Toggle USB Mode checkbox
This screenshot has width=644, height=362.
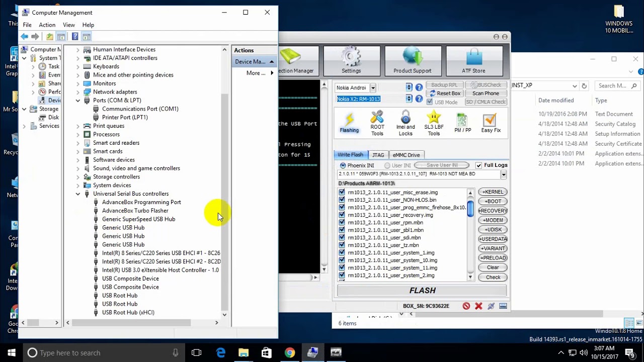click(x=429, y=102)
